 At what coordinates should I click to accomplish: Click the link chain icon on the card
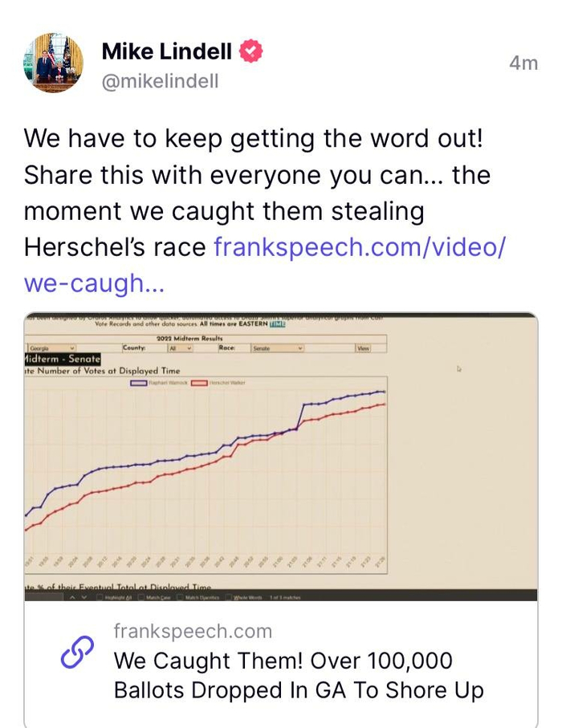[78, 656]
